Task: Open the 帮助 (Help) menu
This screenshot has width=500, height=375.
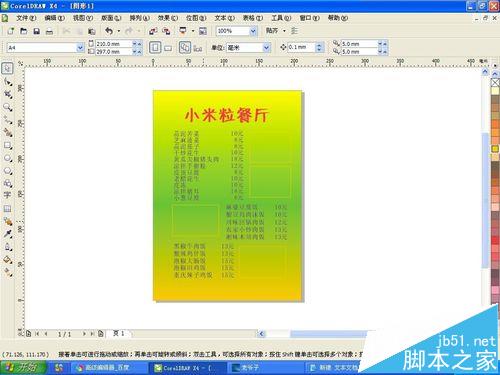Action: [x=338, y=18]
